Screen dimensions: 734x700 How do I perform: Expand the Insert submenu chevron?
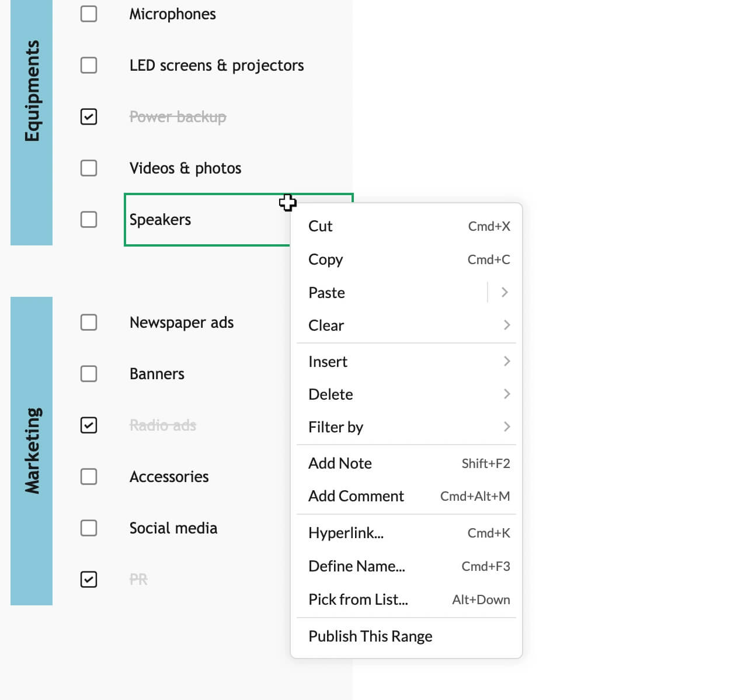506,361
